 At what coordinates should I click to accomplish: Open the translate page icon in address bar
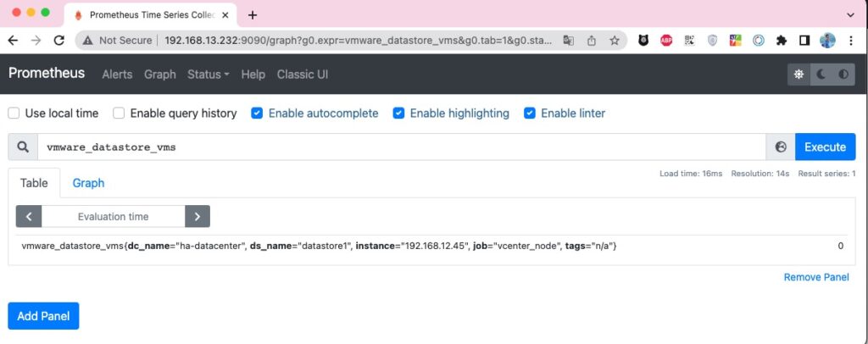[569, 41]
